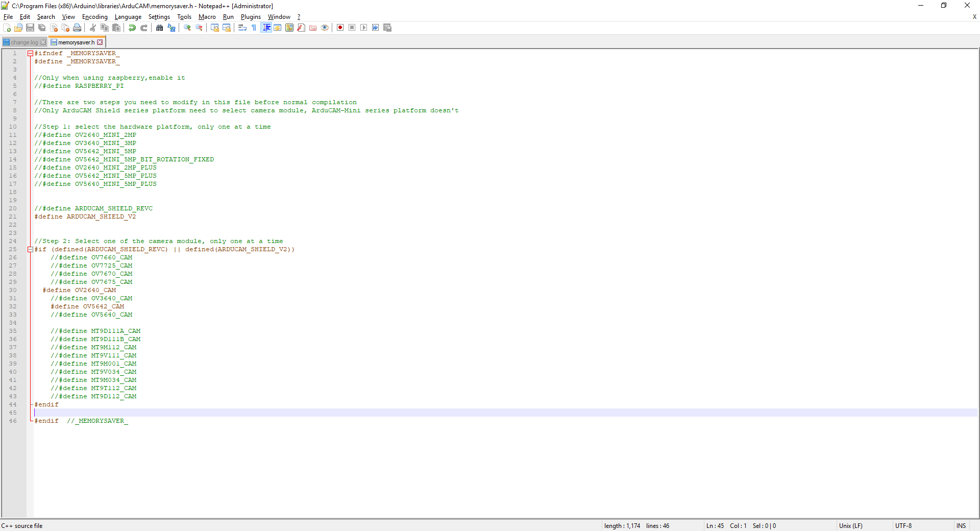Click the Print toolbar icon
This screenshot has width=980, height=531.
(x=77, y=28)
